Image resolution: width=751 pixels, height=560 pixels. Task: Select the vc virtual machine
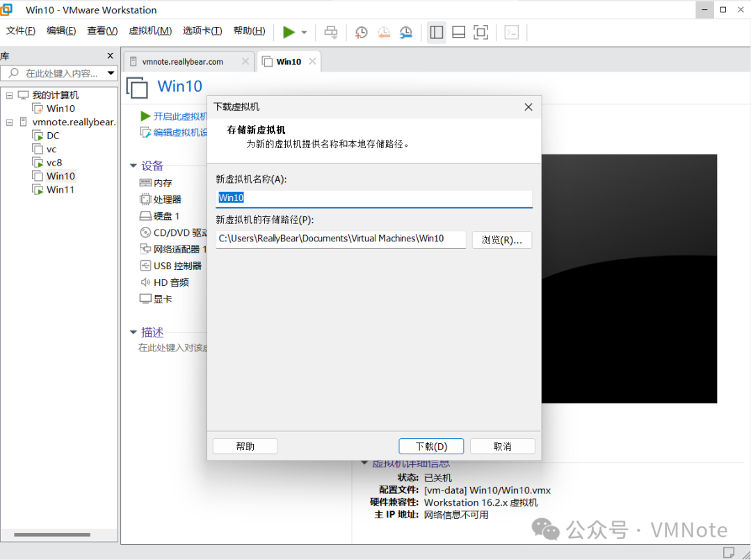pos(51,150)
